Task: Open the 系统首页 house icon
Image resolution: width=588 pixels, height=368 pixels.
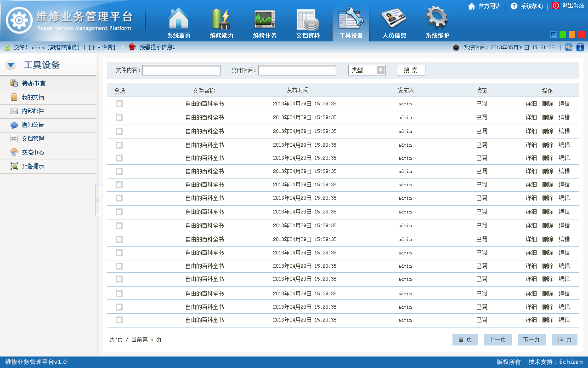Action: pyautogui.click(x=179, y=19)
